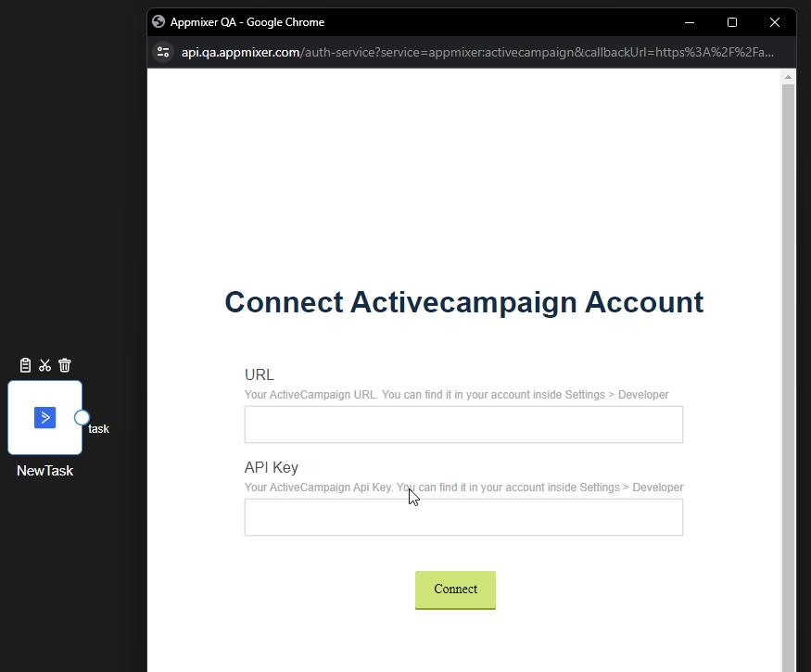
Task: Click the task port label text
Action: (x=96, y=429)
